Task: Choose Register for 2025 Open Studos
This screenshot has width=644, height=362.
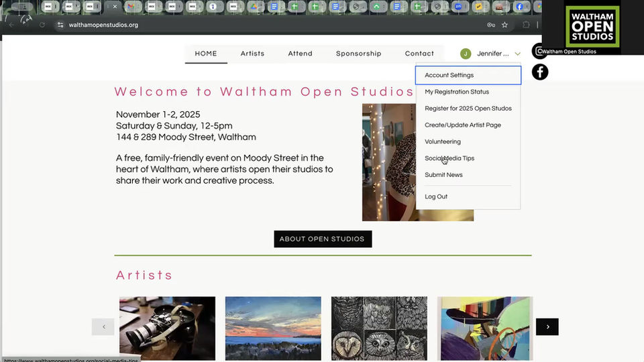Action: (x=468, y=109)
